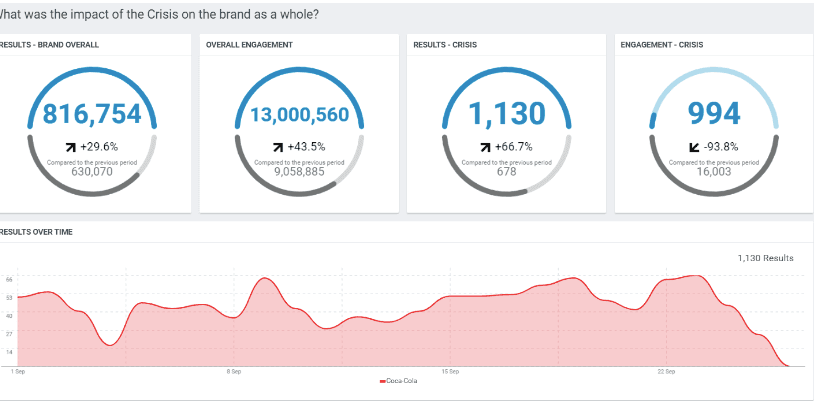Select the 13,000,560 overall engagement figure
This screenshot has height=410, width=818.
(299, 114)
